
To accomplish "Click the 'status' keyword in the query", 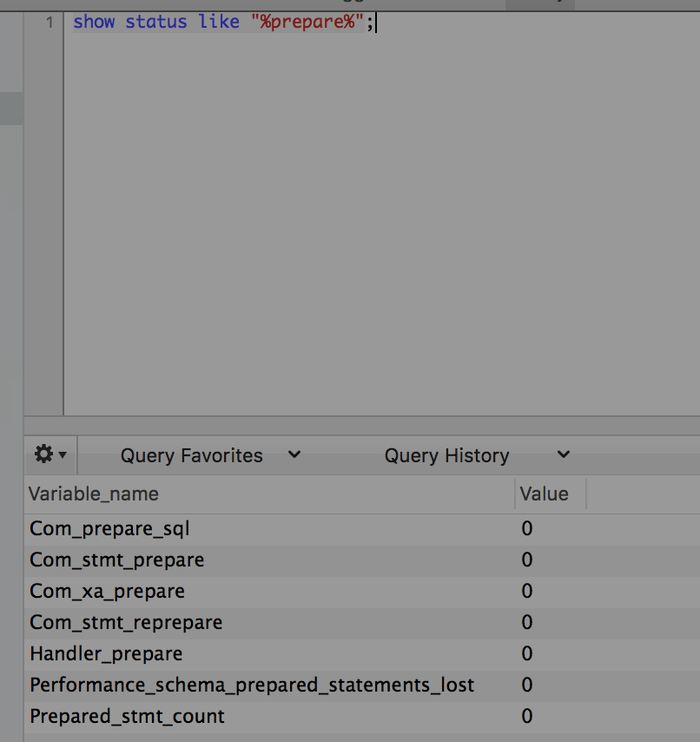I will pos(156,22).
